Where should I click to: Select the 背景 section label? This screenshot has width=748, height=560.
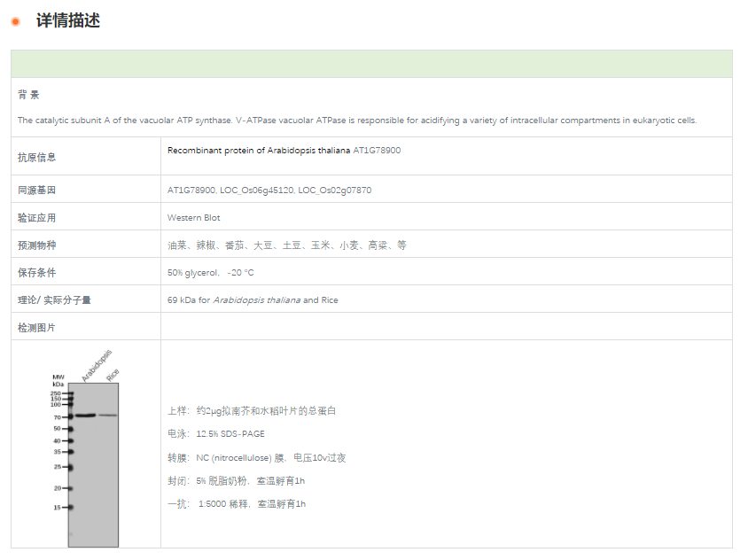tap(28, 95)
